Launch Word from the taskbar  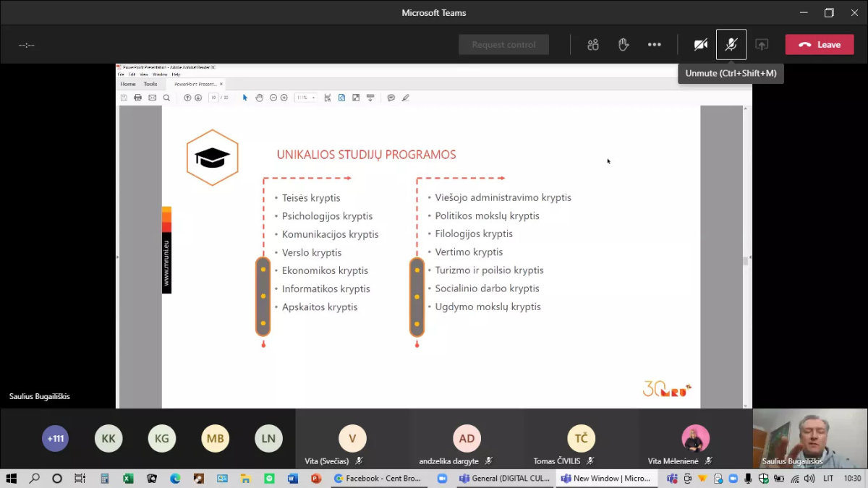(293, 479)
